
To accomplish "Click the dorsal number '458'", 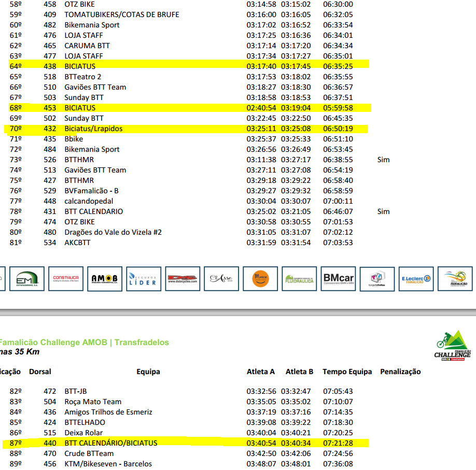I will [x=50, y=4].
